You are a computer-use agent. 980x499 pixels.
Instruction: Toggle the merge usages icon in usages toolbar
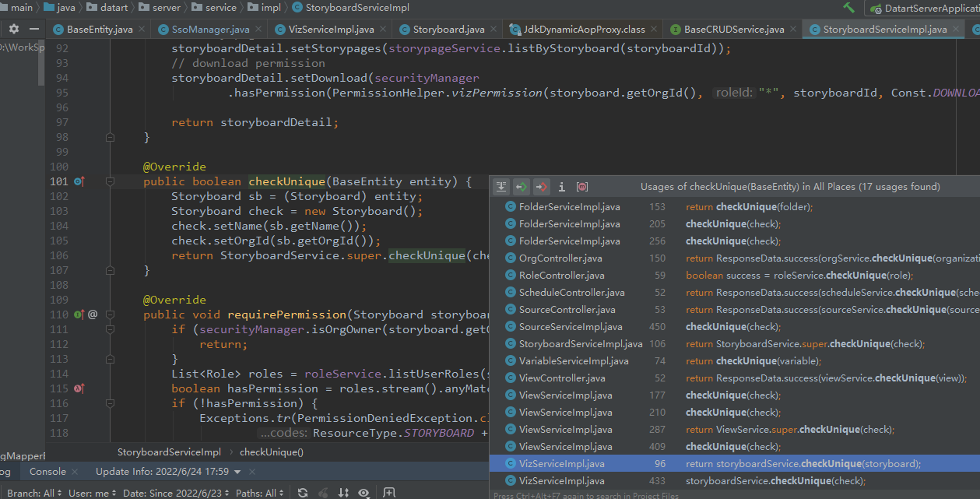click(x=581, y=186)
